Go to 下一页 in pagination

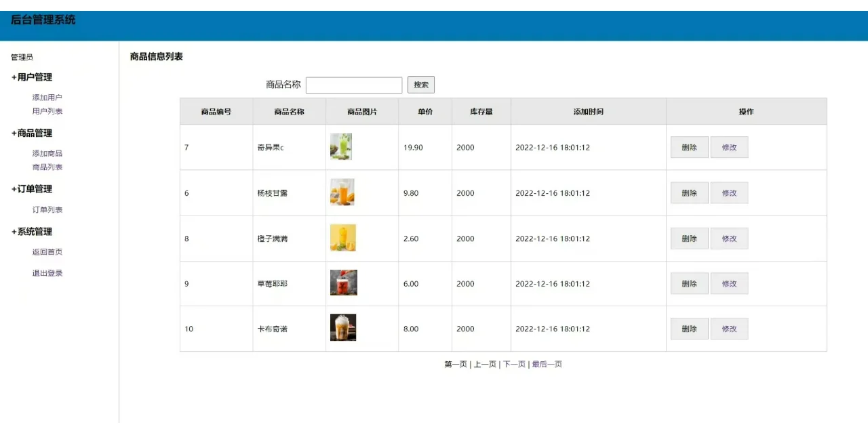[x=513, y=364]
